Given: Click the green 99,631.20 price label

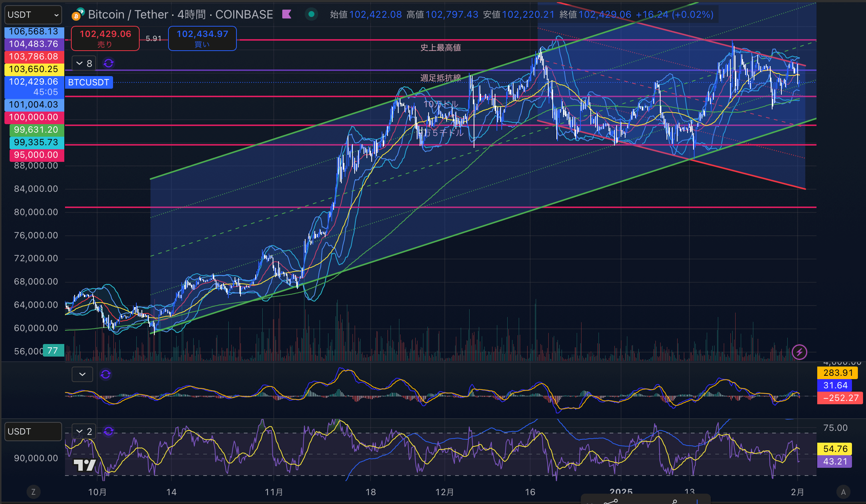Looking at the screenshot, I should coord(36,130).
